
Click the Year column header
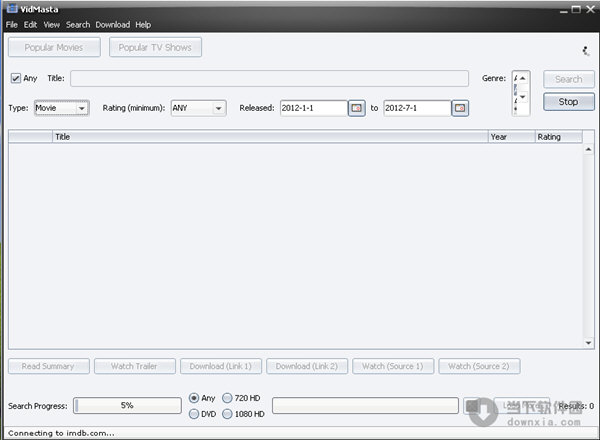[512, 137]
